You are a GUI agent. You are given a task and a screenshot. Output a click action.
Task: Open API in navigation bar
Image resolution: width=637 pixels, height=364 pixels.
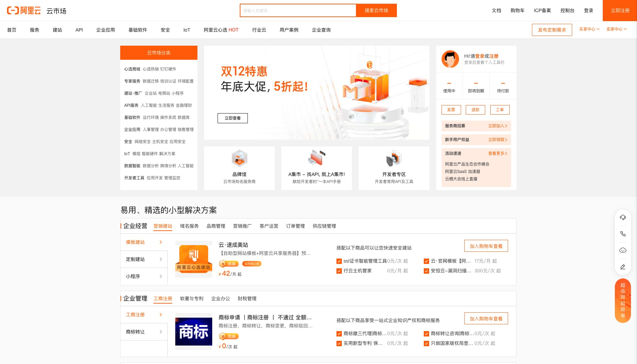pyautogui.click(x=79, y=30)
